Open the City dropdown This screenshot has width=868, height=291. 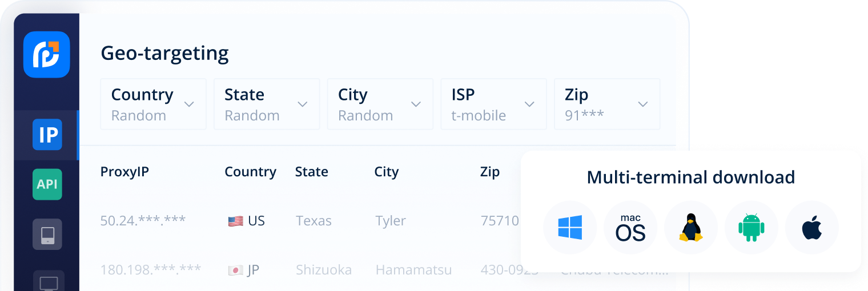[x=380, y=104]
